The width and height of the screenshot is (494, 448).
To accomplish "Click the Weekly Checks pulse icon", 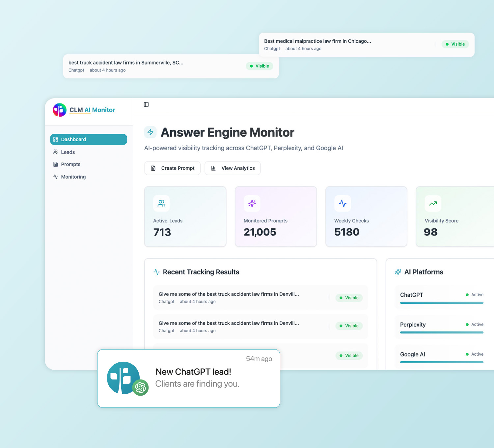I will (x=343, y=204).
